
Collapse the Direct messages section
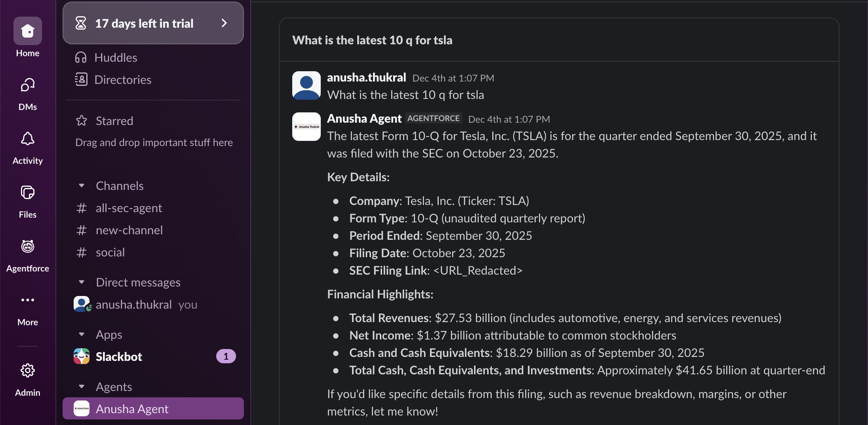82,282
